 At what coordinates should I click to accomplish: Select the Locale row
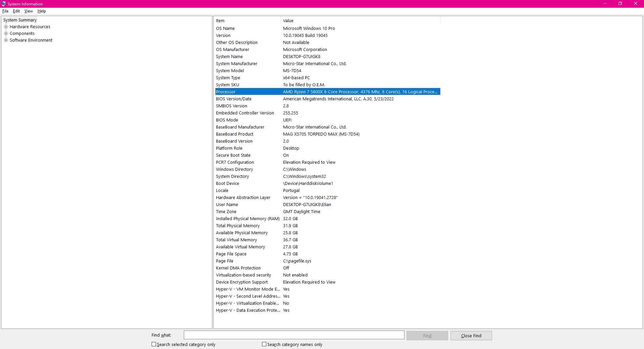(328, 191)
